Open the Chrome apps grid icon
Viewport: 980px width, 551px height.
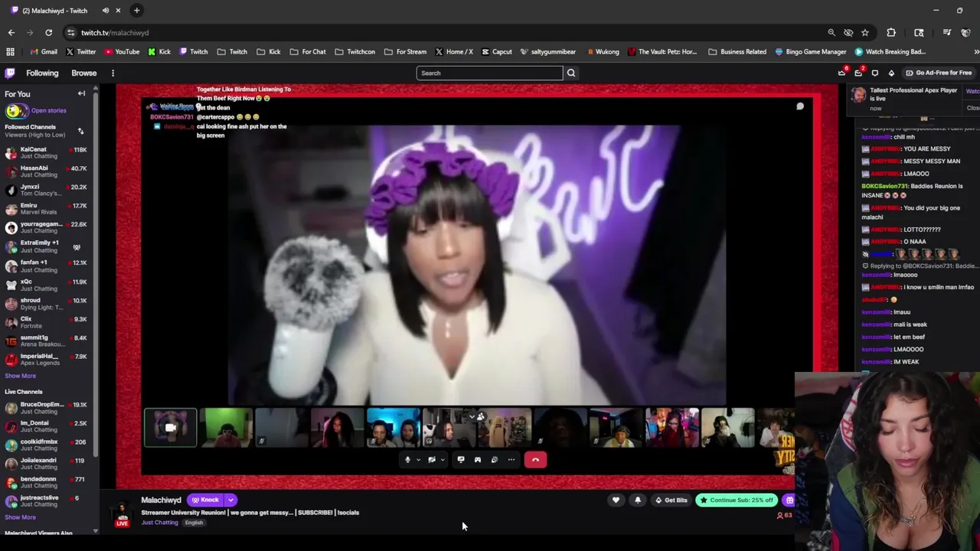(x=10, y=52)
